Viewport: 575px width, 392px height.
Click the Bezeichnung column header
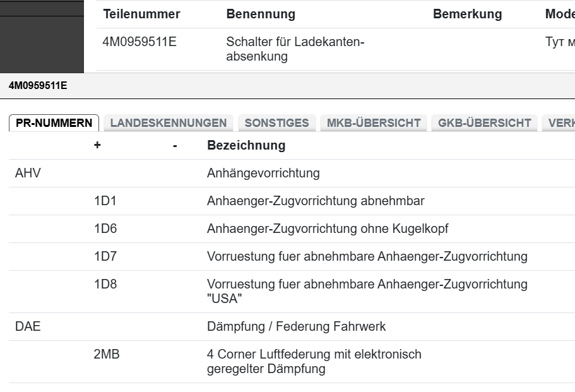246,145
